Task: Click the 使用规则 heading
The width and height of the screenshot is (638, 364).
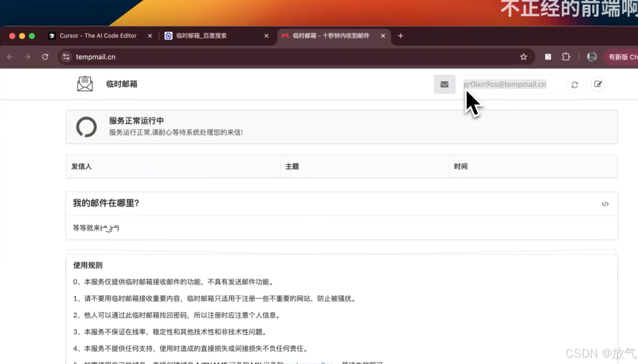Action: pos(88,265)
